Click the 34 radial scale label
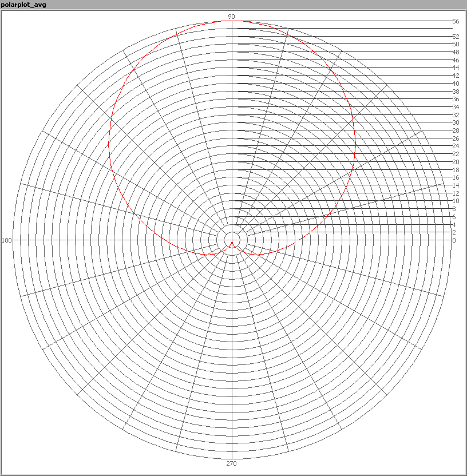The width and height of the screenshot is (467, 476). 456,107
